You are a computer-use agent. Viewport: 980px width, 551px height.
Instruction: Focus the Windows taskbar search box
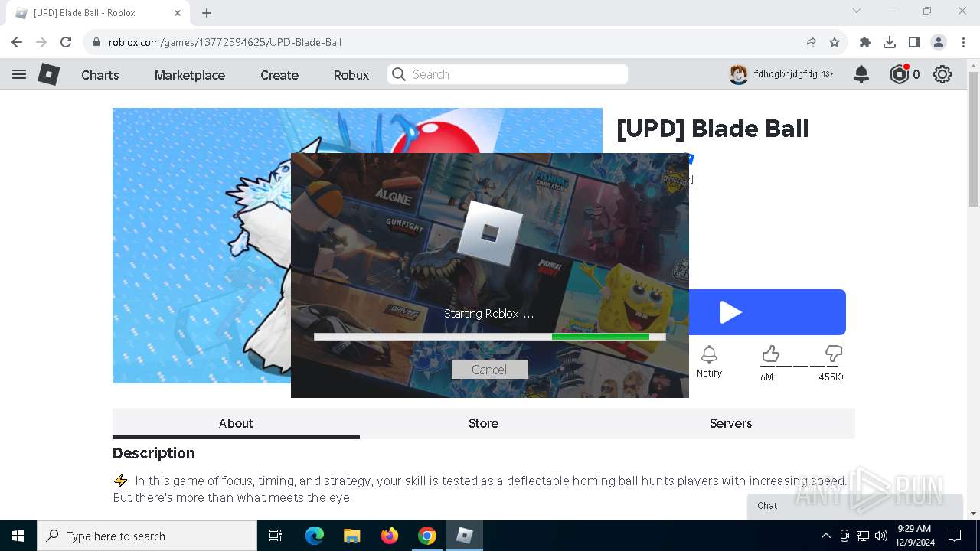[x=147, y=536]
